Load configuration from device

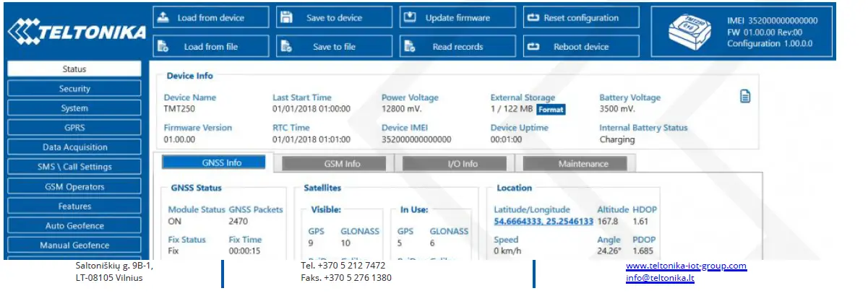(210, 17)
